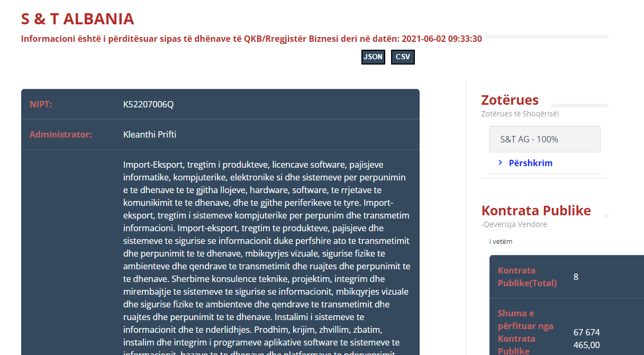Click the -Qeverisja Vendore subtitle
644x355 pixels.
coord(514,224)
